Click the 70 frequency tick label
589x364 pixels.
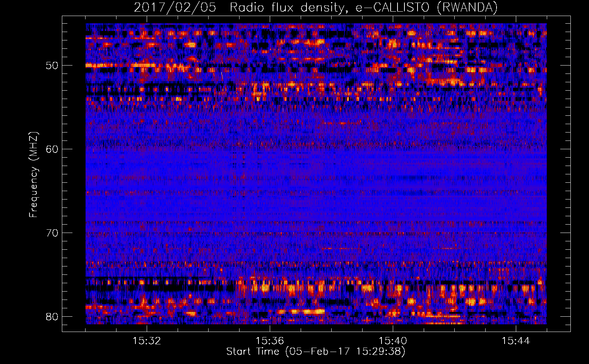click(x=52, y=233)
